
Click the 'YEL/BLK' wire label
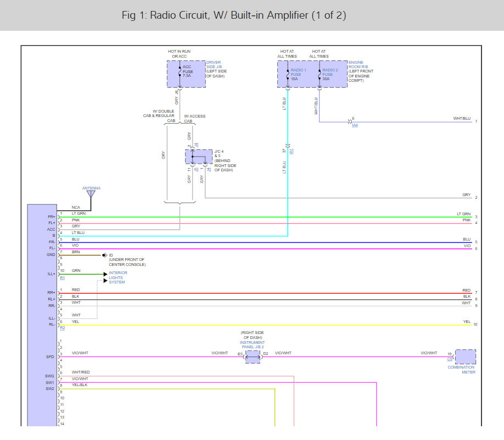80,385
